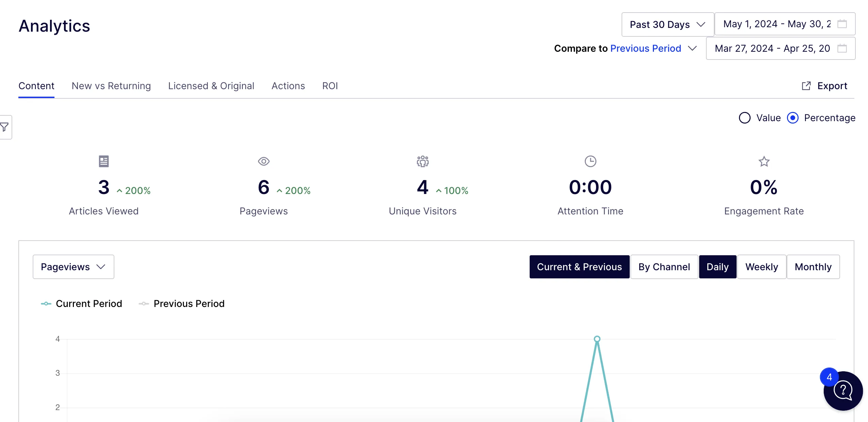Click the 200% Pageviews change value
The height and width of the screenshot is (422, 868).
(x=294, y=191)
